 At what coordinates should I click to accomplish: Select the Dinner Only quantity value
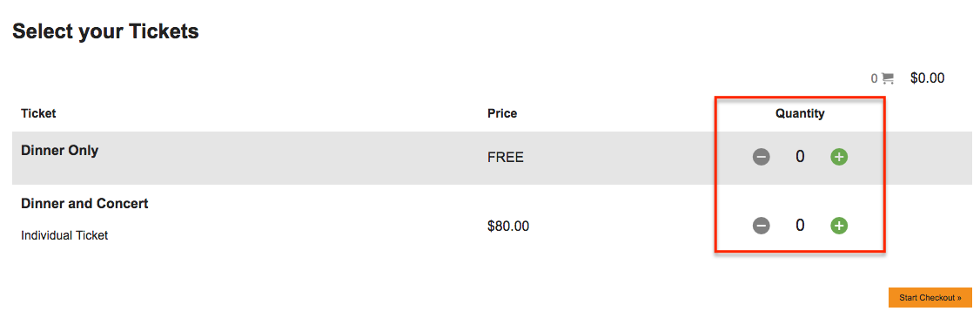pos(800,157)
